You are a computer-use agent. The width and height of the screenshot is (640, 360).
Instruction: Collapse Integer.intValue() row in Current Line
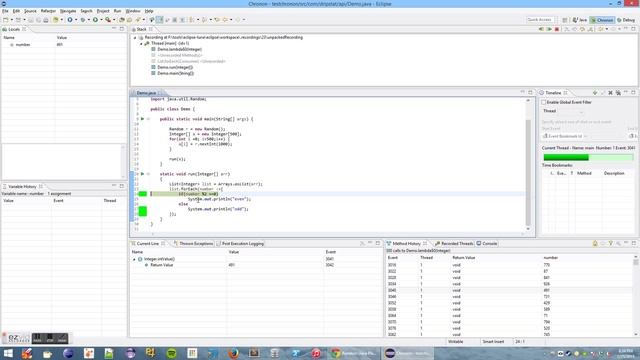[134, 259]
